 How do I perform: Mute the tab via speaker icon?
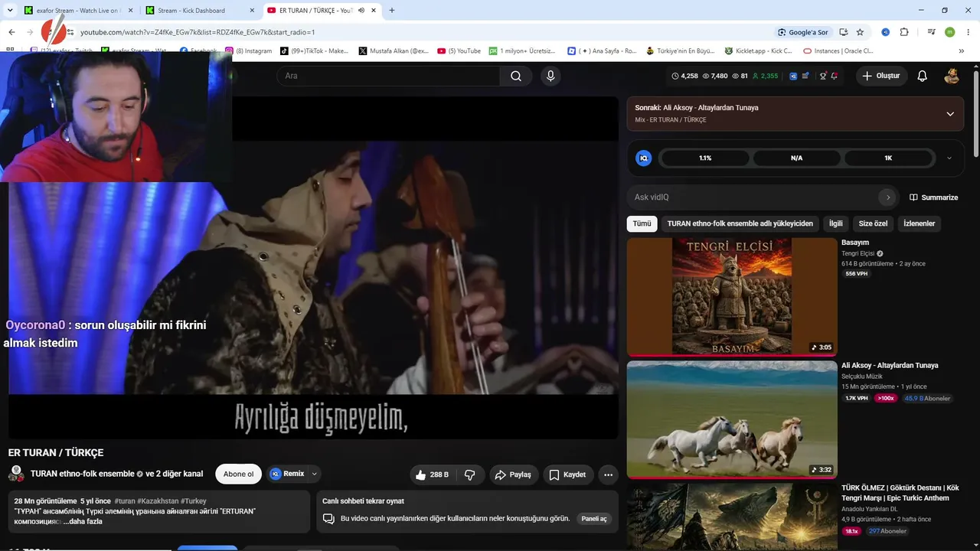coord(361,10)
